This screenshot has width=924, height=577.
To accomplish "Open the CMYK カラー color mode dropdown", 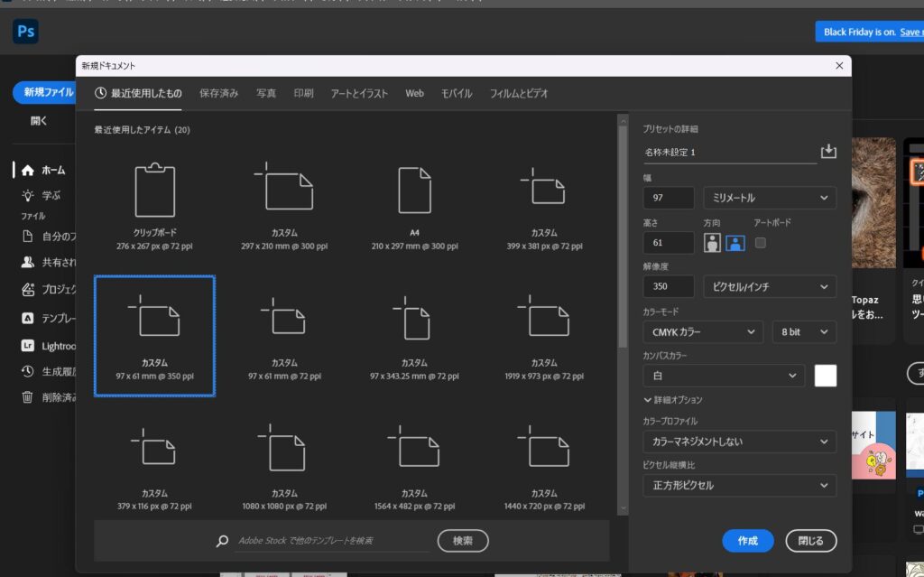I will pyautogui.click(x=703, y=332).
